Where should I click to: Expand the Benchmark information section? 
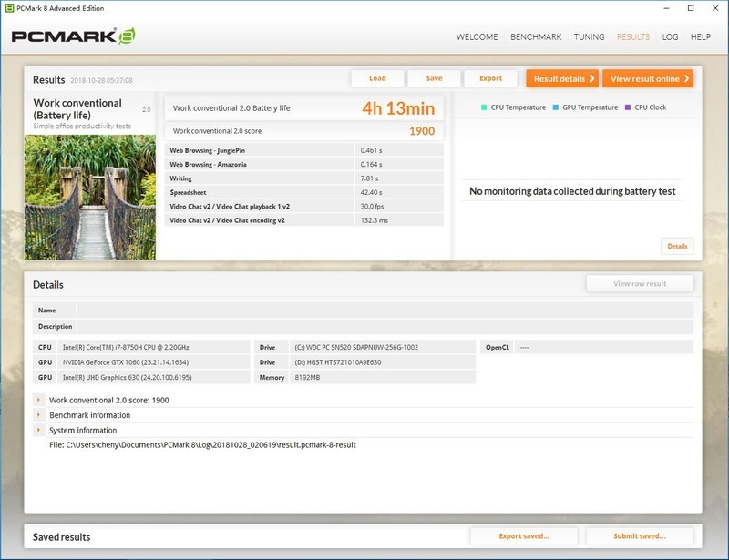(38, 415)
